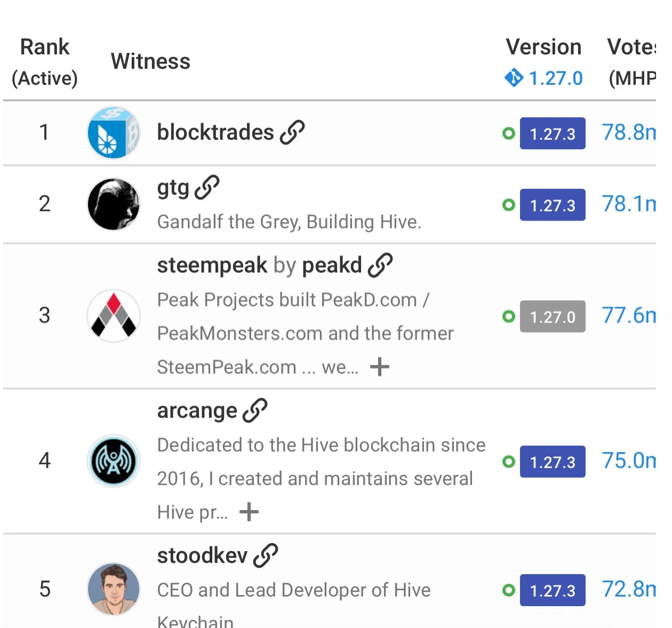This screenshot has height=628, width=672.
Task: Open the link icon next to peakd
Action: (x=380, y=265)
